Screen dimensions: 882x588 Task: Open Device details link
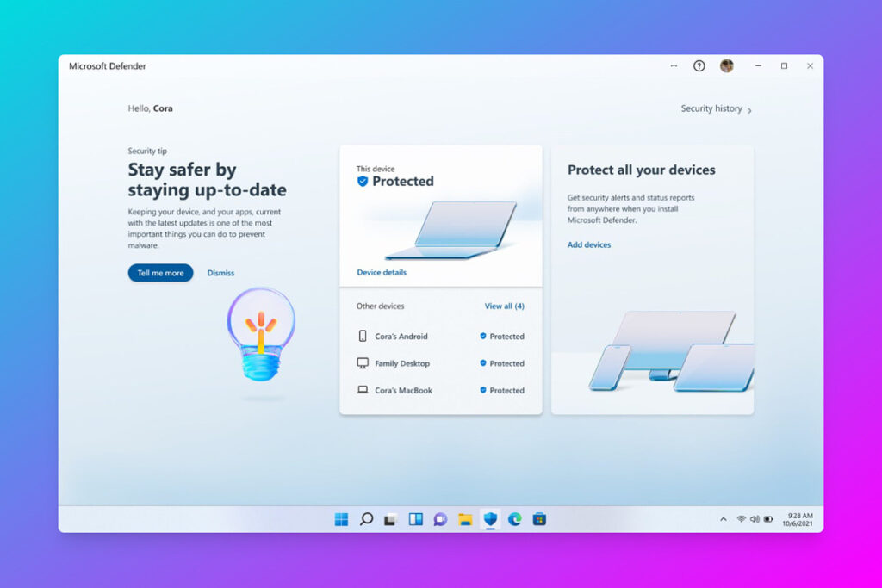point(382,272)
